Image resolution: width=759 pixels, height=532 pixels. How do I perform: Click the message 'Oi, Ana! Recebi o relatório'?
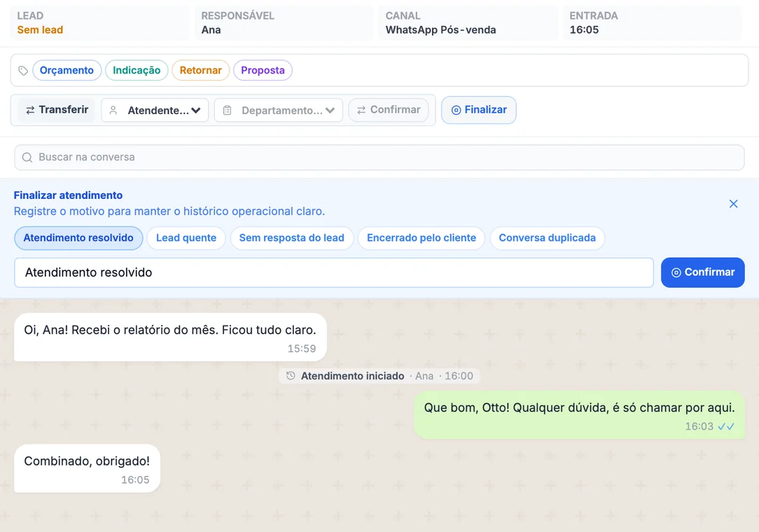coord(170,337)
